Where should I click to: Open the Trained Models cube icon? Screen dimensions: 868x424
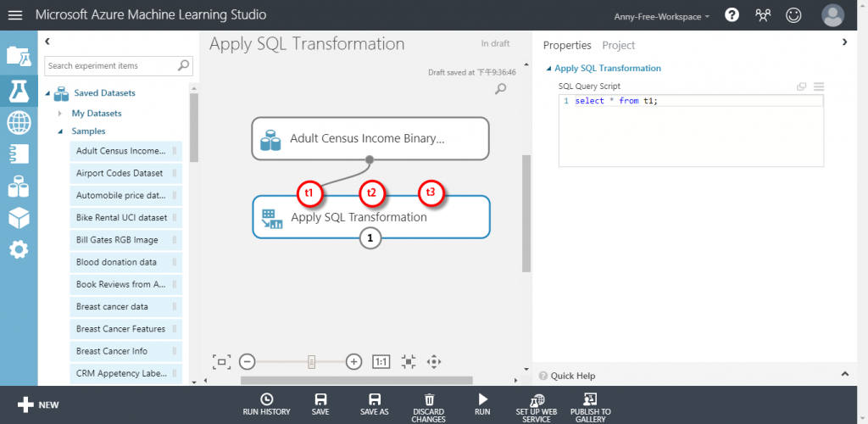click(19, 218)
